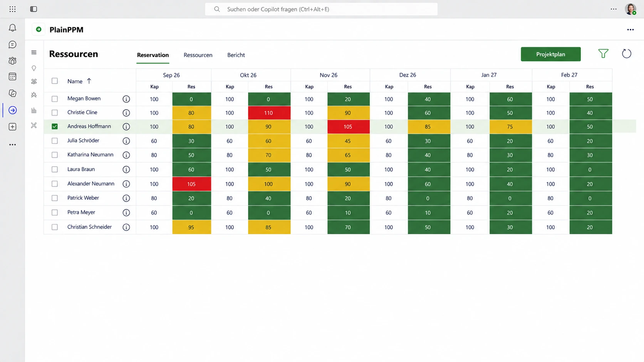Expand more apps ellipsis in Teams sidebar
This screenshot has width=644, height=362.
(x=12, y=145)
